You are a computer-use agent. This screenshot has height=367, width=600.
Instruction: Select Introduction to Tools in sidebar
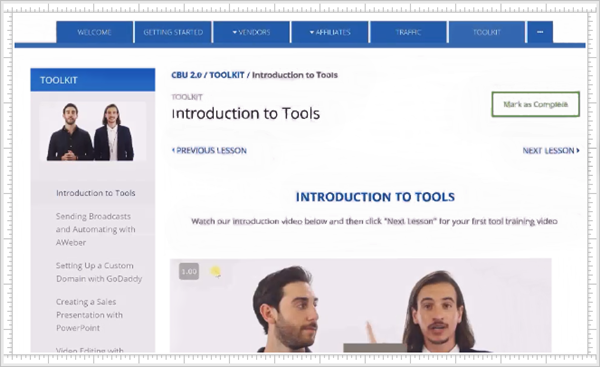96,193
